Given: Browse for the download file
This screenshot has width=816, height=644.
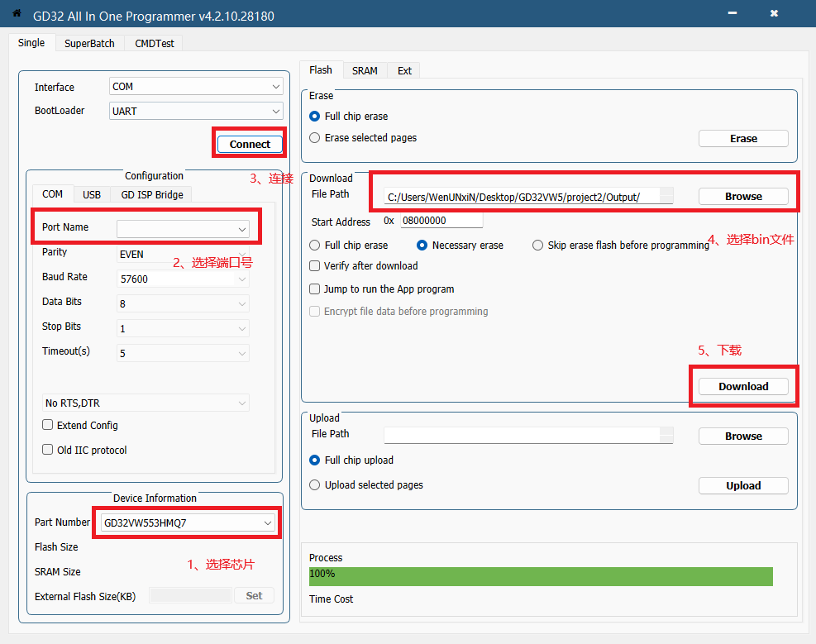Looking at the screenshot, I should 743,196.
